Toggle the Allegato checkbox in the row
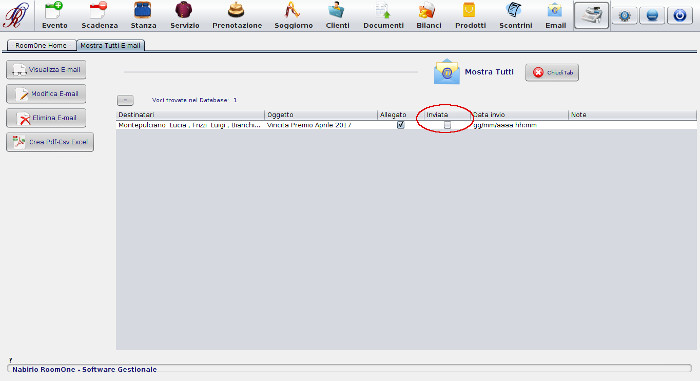 (x=400, y=125)
